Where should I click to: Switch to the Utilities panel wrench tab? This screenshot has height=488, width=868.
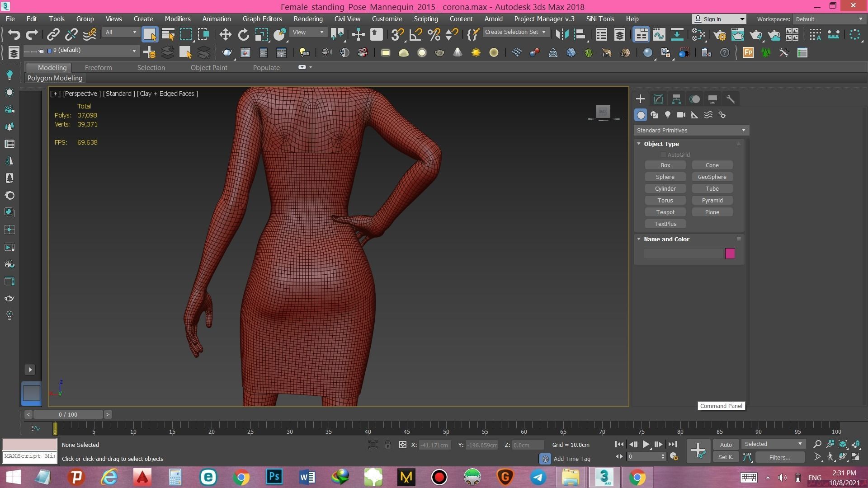click(x=731, y=99)
